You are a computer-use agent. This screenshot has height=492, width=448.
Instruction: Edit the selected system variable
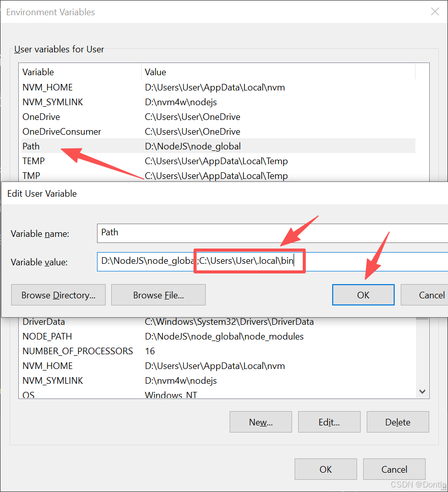(329, 422)
